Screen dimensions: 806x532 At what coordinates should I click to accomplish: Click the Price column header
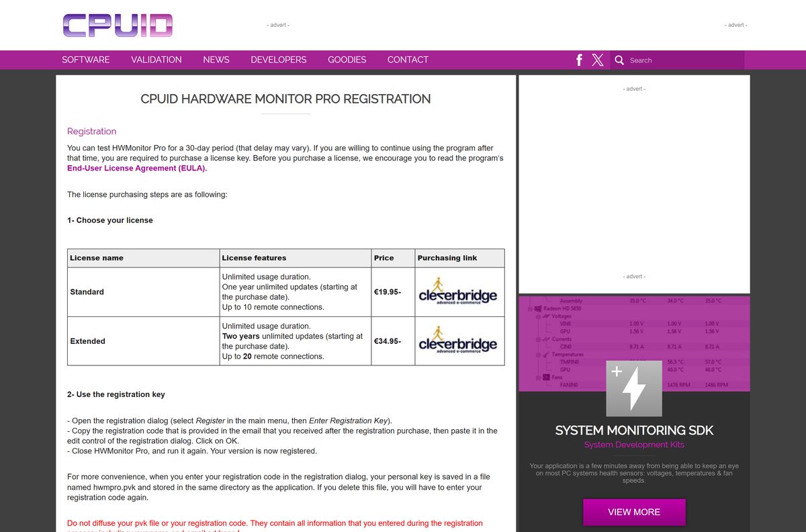393,258
